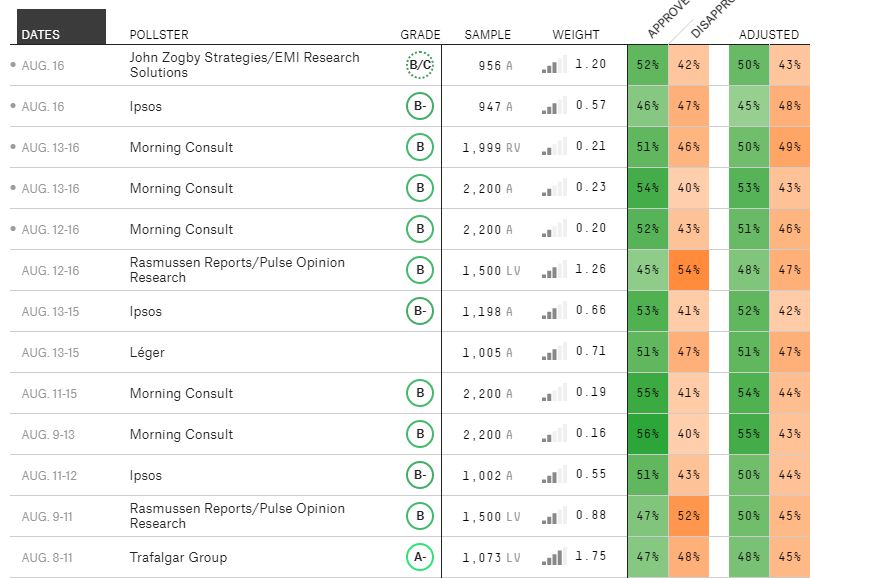Click the 56% approve cell for Morning Consult

648,434
